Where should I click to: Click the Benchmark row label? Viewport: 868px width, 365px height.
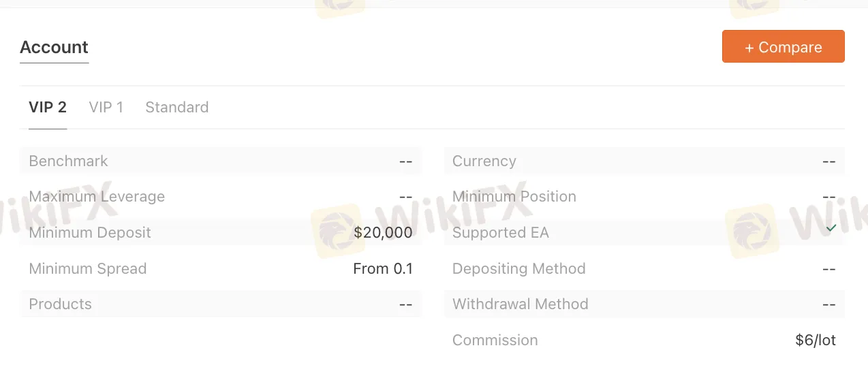coord(68,161)
